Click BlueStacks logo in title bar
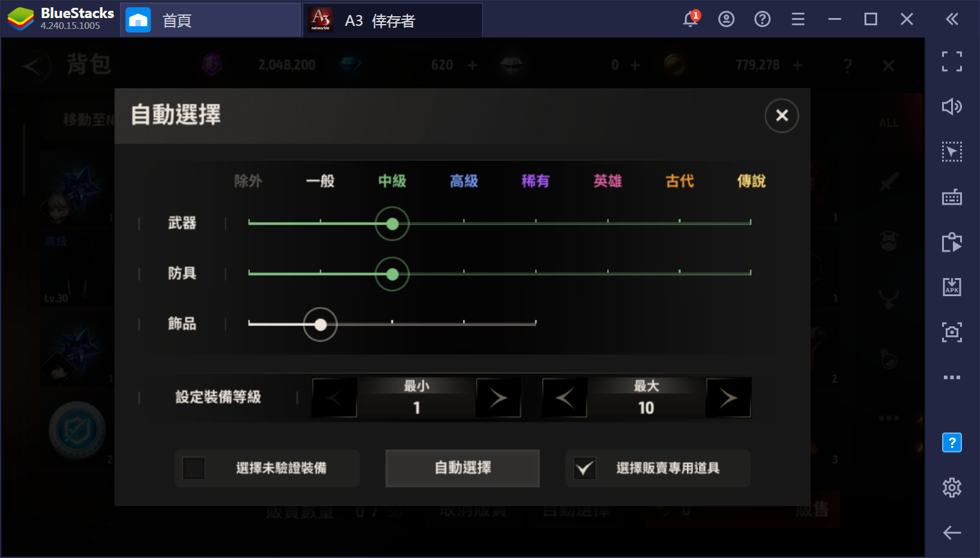 coord(20,19)
